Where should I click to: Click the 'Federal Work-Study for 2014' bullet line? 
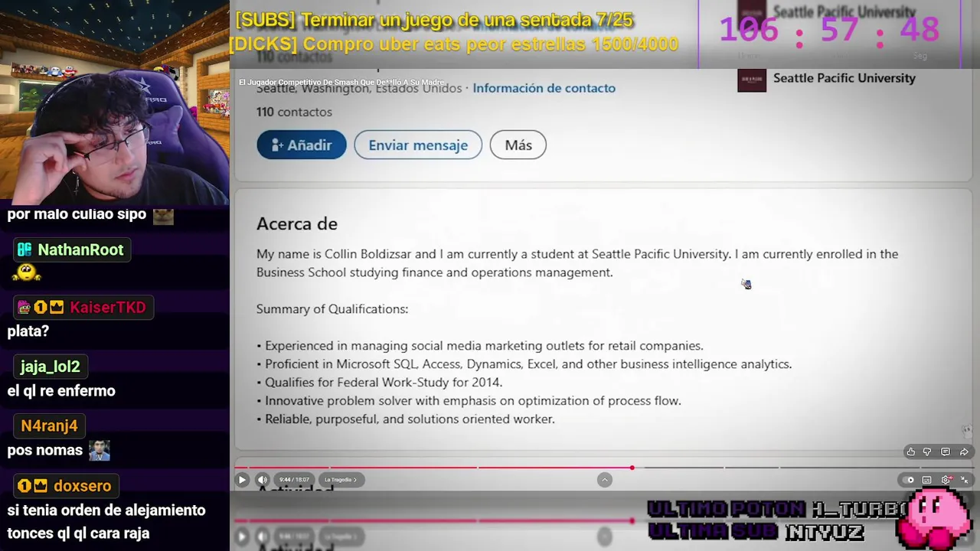pyautogui.click(x=380, y=383)
